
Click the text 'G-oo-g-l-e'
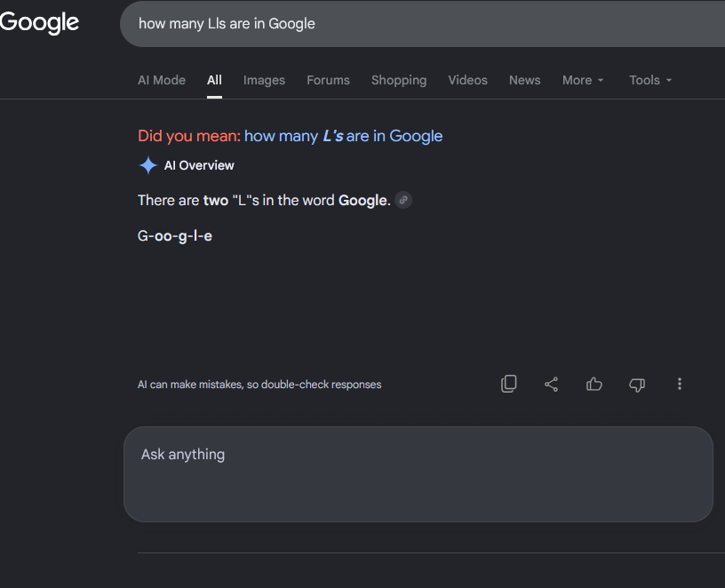(x=175, y=235)
